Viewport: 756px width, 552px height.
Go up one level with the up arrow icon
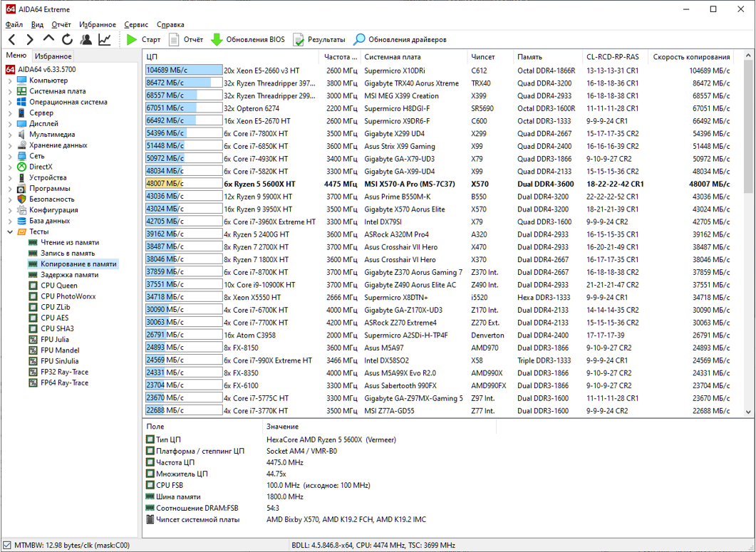click(x=48, y=40)
